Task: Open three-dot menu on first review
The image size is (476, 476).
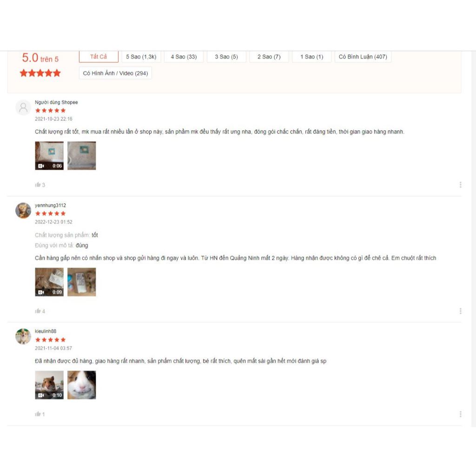Action: point(461,185)
